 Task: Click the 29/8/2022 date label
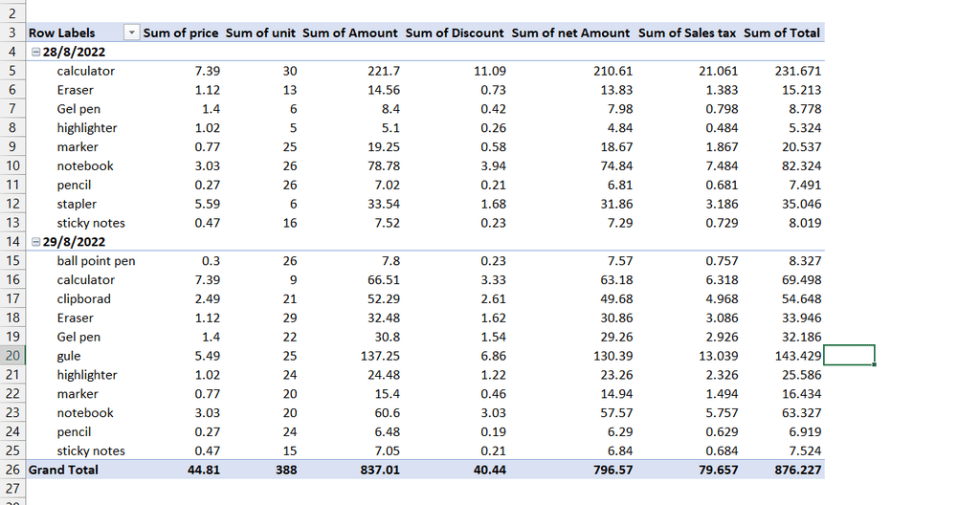click(74, 242)
